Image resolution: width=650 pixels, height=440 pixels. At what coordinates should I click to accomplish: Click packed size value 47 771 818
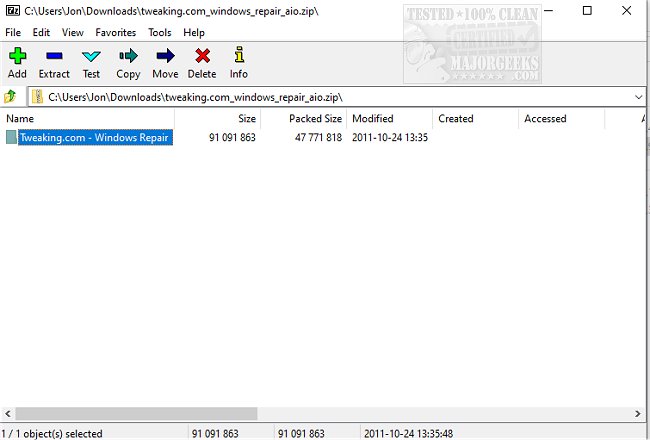click(x=318, y=137)
